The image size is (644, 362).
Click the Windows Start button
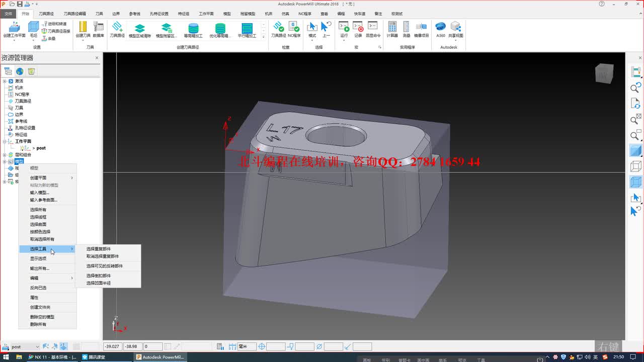6,357
